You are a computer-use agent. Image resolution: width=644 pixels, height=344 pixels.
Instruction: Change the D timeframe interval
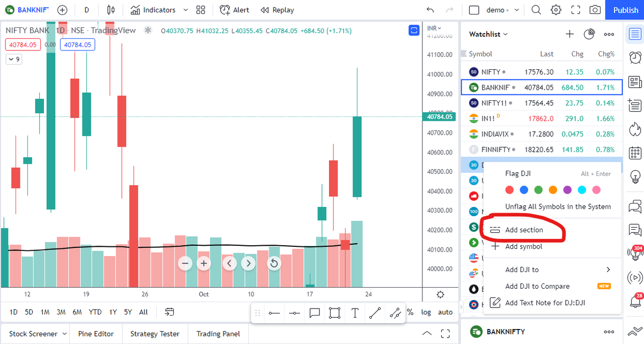click(86, 10)
